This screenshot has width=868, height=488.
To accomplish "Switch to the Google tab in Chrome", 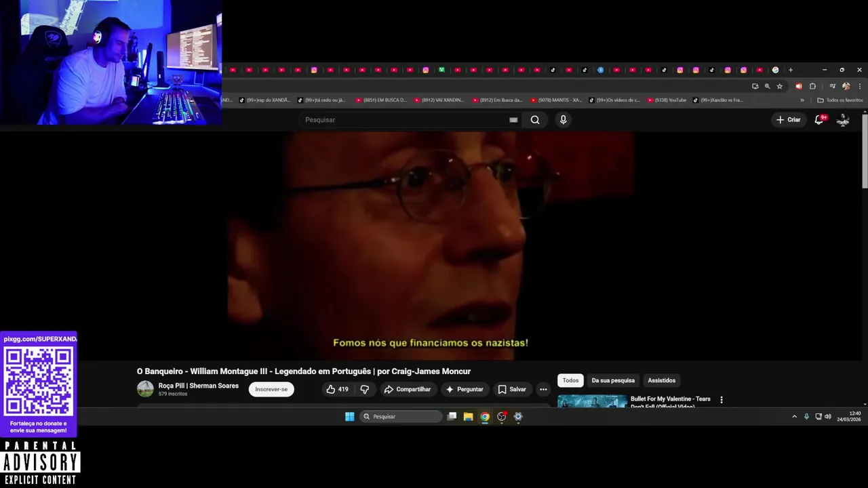I will (x=775, y=70).
